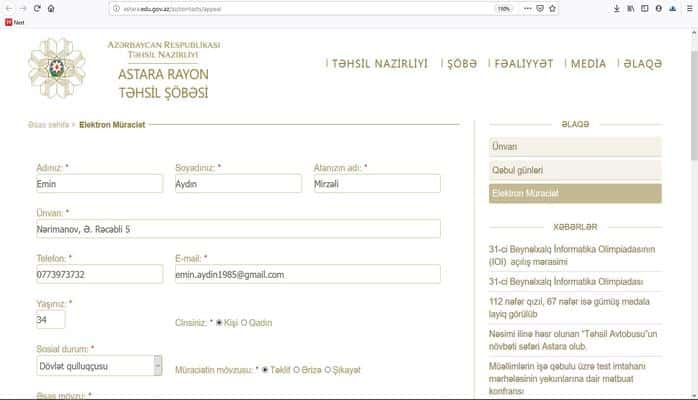
Task: Reload the page with the refresh icon
Action: pyautogui.click(x=37, y=8)
